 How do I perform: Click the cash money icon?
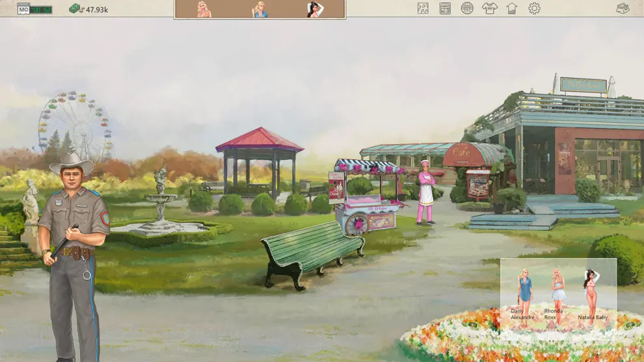click(x=75, y=9)
